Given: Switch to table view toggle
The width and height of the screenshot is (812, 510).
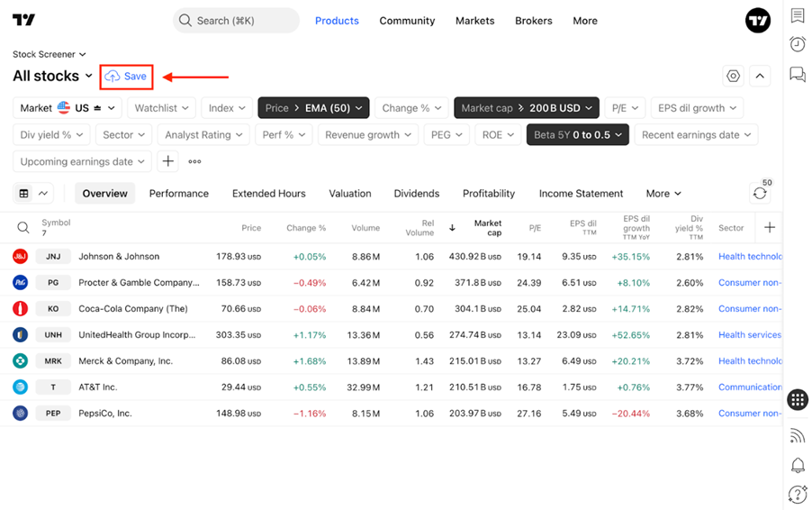Looking at the screenshot, I should click(23, 194).
